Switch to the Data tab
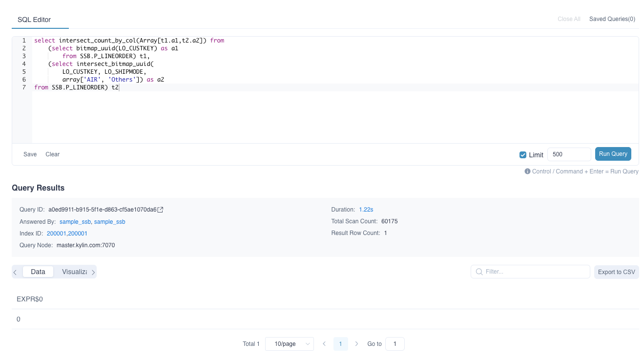The image size is (644, 362). coord(38,272)
